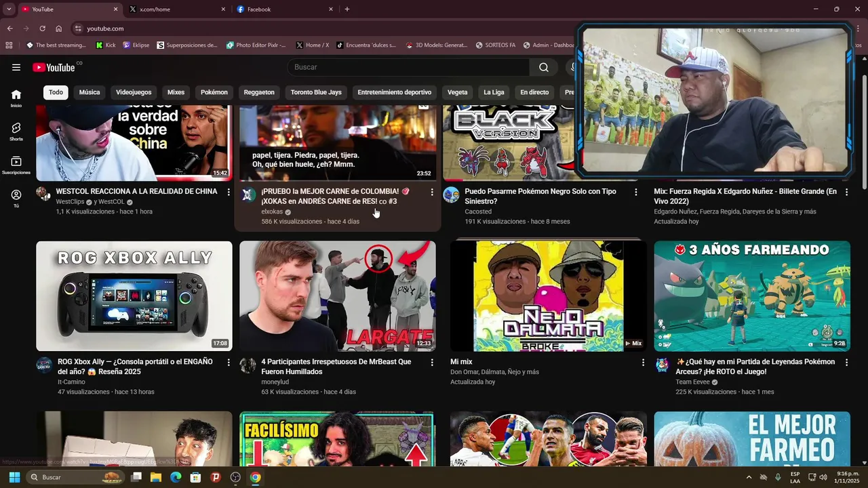Select the Toronto Blue Jays chip
This screenshot has width=868, height=488.
(316, 92)
